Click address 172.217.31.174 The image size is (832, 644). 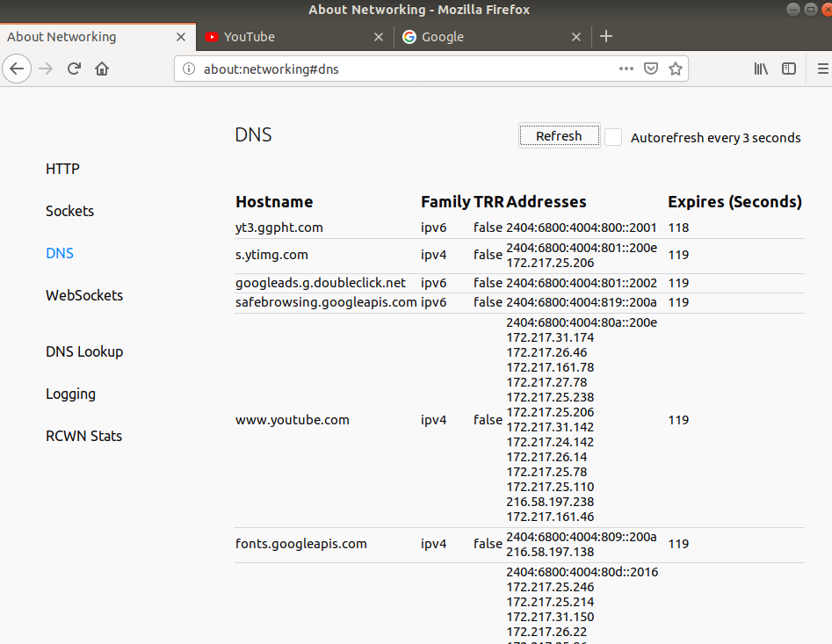point(550,337)
